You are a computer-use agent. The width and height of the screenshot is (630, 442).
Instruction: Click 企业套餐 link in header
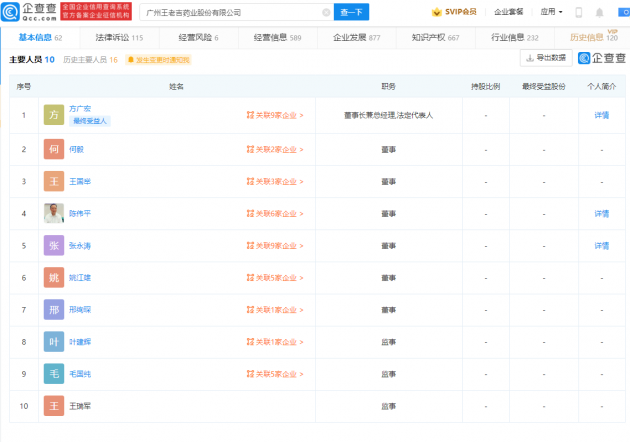(508, 12)
